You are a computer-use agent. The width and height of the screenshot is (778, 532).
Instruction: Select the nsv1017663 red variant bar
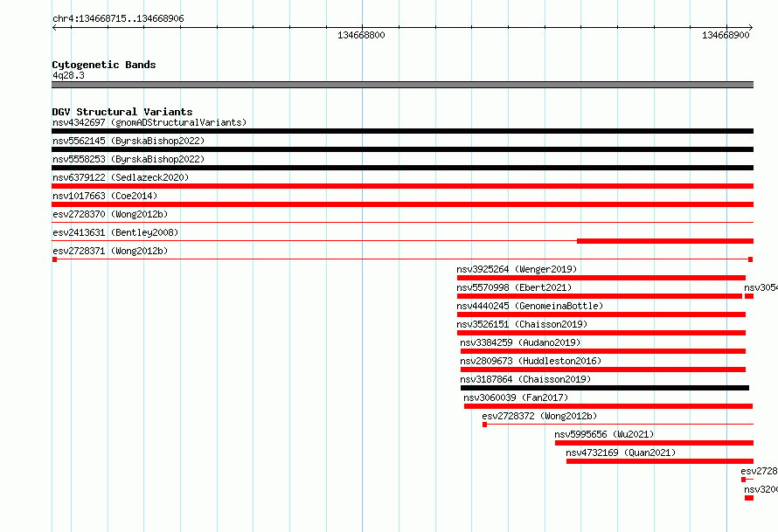coord(402,204)
